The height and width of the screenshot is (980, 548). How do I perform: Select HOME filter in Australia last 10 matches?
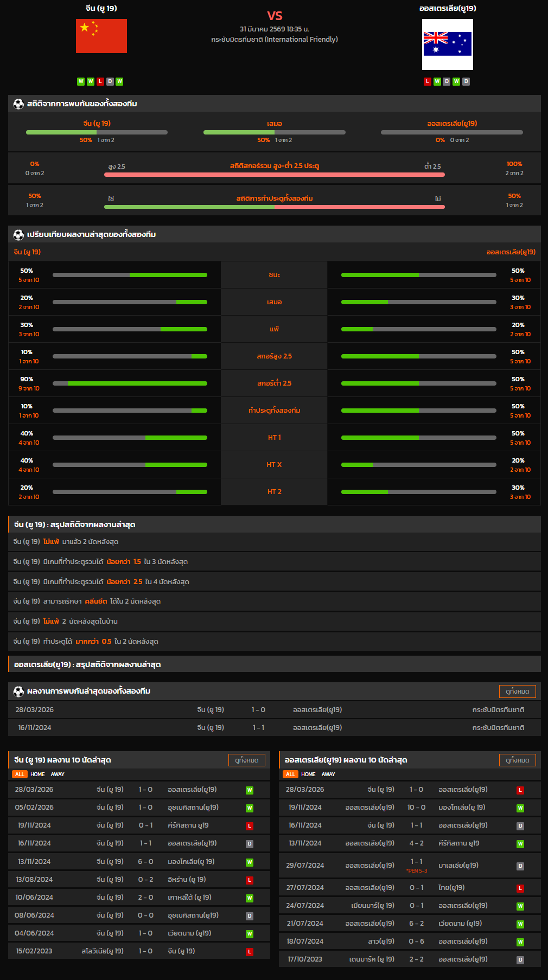point(308,774)
